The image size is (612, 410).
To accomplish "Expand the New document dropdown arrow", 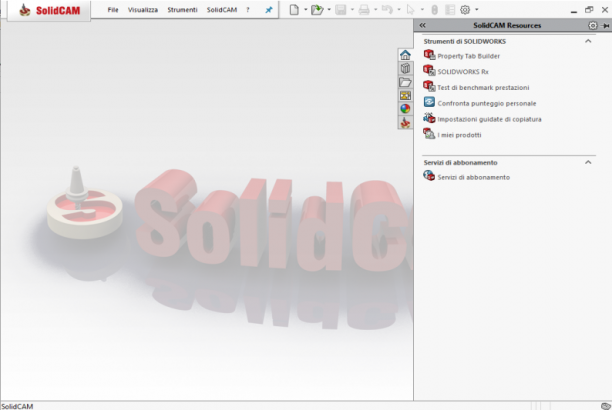I will pyautogui.click(x=306, y=10).
